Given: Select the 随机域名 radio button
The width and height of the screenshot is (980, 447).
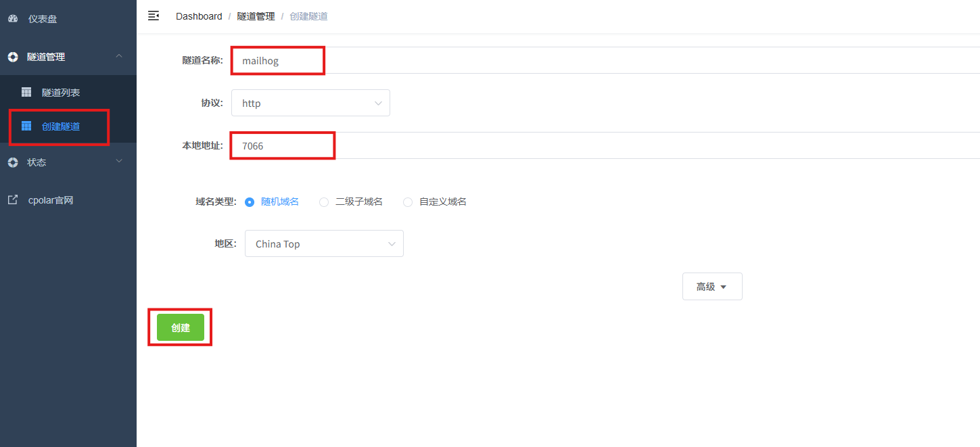Looking at the screenshot, I should pos(250,202).
